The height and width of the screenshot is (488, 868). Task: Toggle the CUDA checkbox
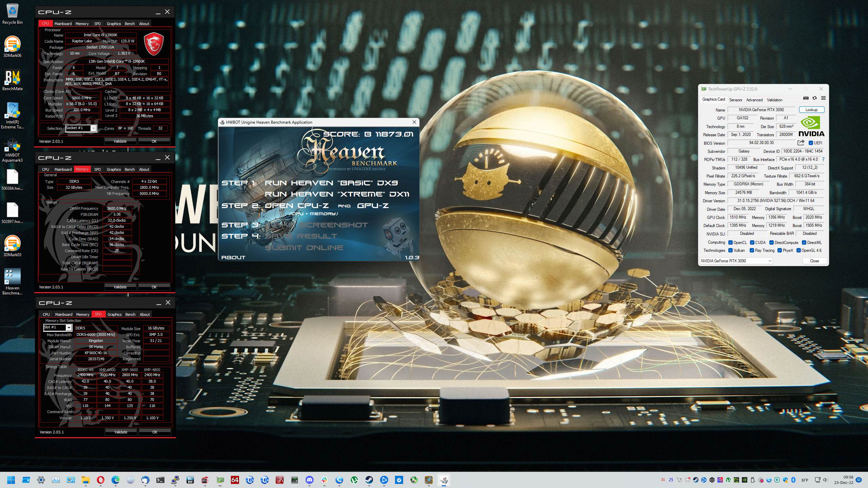[752, 243]
